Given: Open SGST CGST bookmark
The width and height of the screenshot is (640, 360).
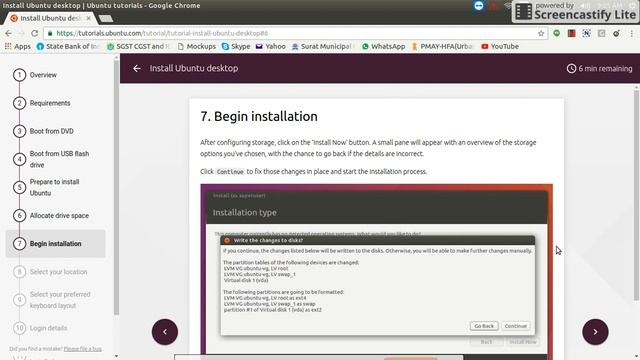Looking at the screenshot, I should click(138, 47).
